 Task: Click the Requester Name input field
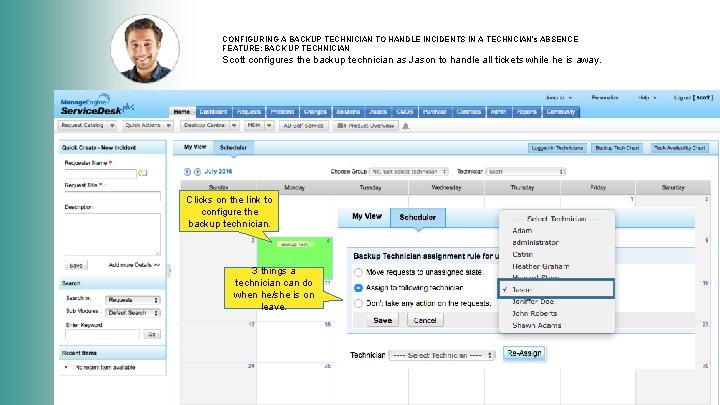coord(101,174)
